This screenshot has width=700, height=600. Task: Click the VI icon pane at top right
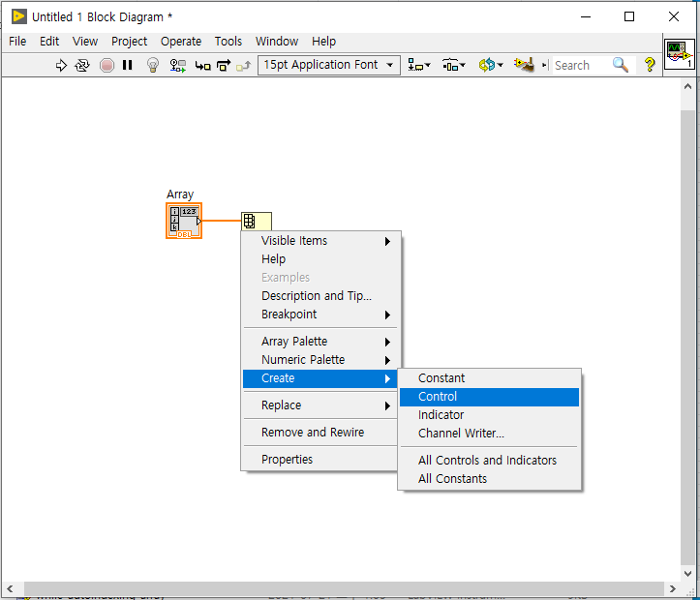pos(679,54)
